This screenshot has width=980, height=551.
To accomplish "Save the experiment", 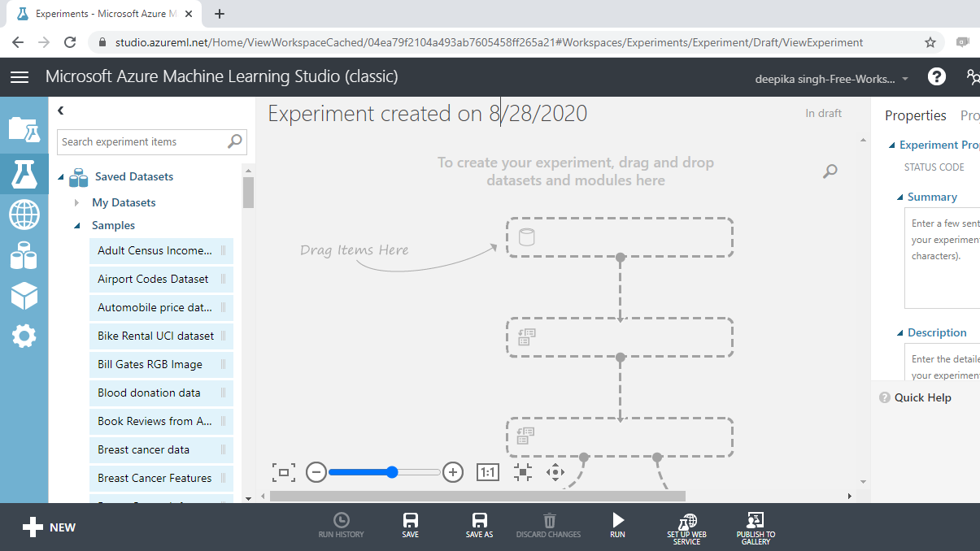I will coord(411,526).
